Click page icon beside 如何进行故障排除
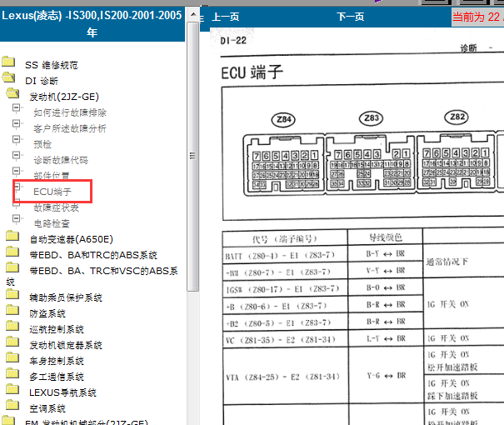This screenshot has width=504, height=425. pos(17,108)
